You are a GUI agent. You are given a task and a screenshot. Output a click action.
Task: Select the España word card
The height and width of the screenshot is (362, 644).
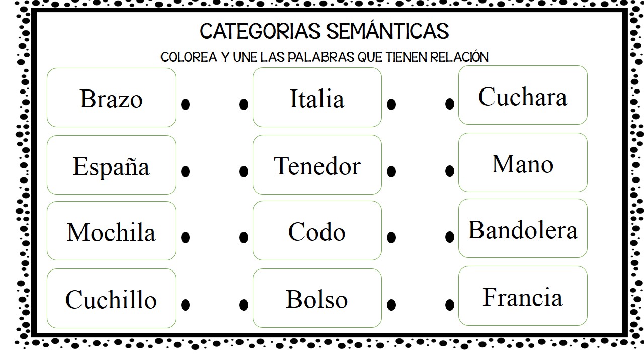tap(111, 165)
